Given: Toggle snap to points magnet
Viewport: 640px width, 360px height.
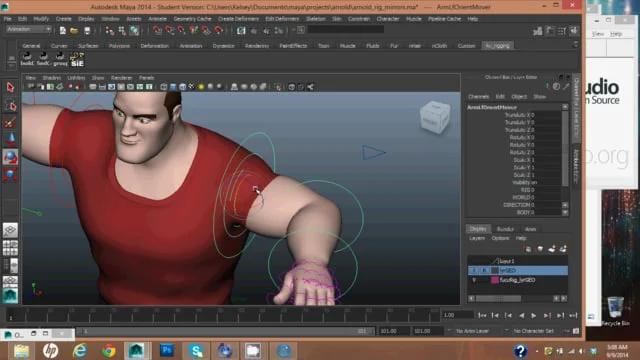Looking at the screenshot, I should point(181,30).
